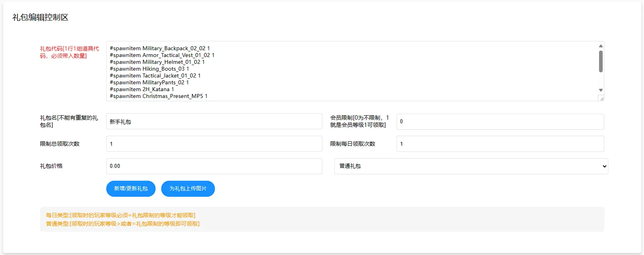
Task: Click the gift code textarea scrollbar thumb
Action: [x=601, y=61]
